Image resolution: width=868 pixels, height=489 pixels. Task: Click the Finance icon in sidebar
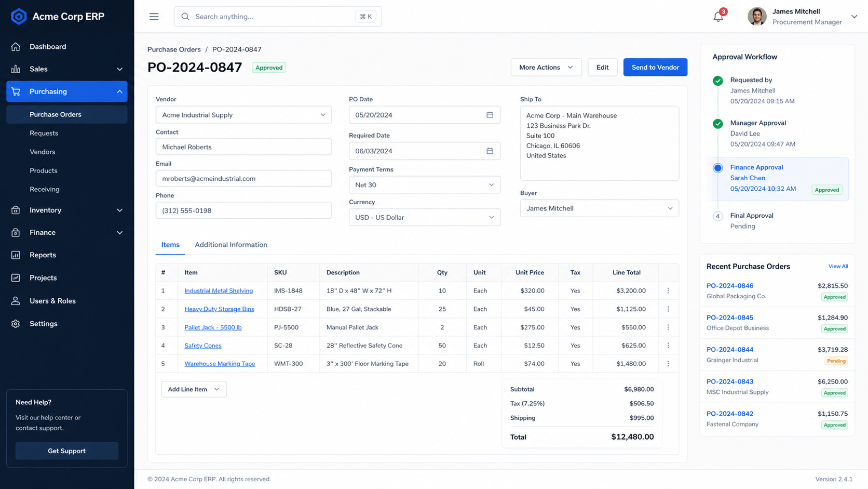[16, 232]
